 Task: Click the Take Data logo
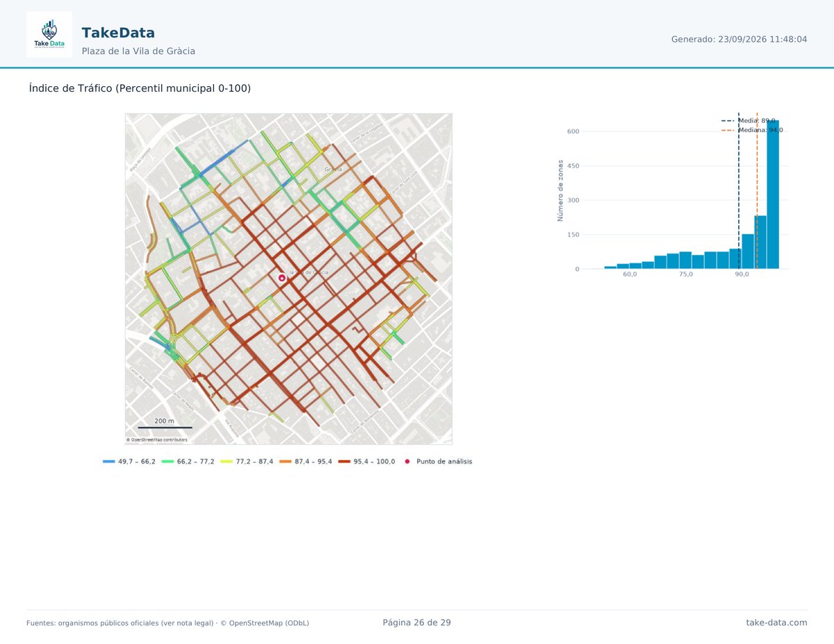pyautogui.click(x=49, y=35)
